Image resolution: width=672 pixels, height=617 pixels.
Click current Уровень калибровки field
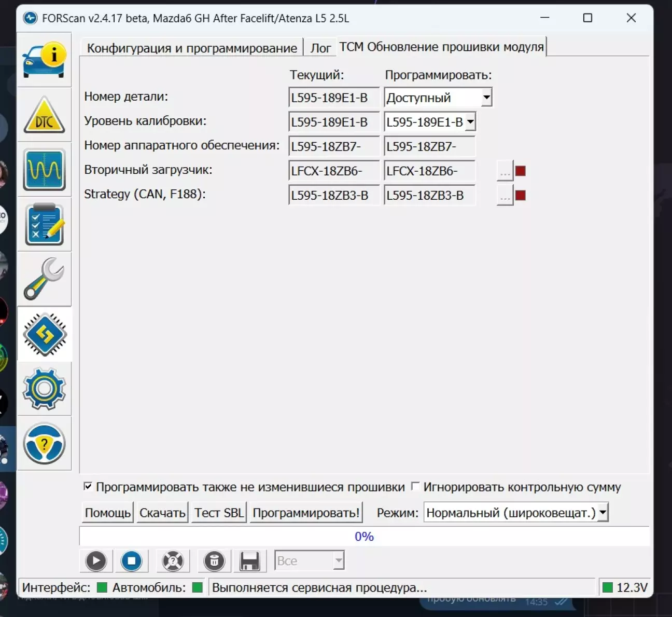[x=334, y=122]
